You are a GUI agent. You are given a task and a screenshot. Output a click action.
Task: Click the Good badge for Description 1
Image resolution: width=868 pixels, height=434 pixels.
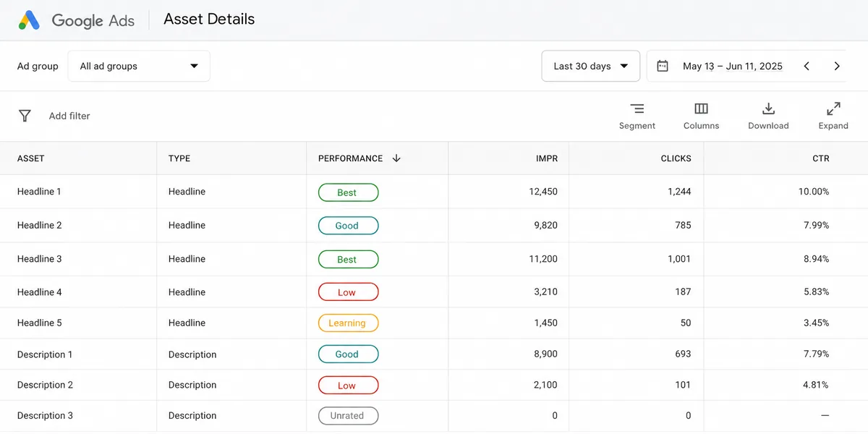pos(348,354)
